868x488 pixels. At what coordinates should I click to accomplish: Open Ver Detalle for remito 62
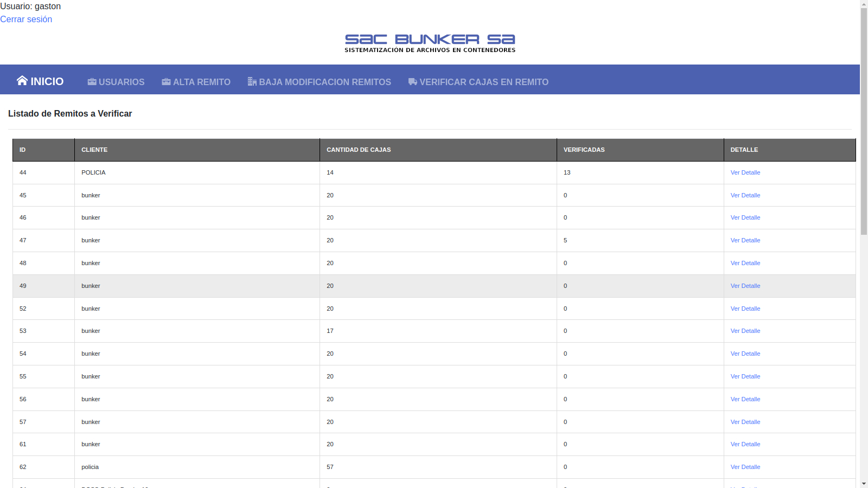pos(745,467)
